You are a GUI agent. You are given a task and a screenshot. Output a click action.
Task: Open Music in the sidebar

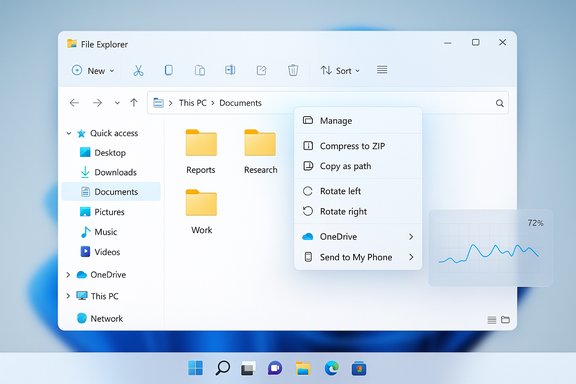click(x=98, y=232)
